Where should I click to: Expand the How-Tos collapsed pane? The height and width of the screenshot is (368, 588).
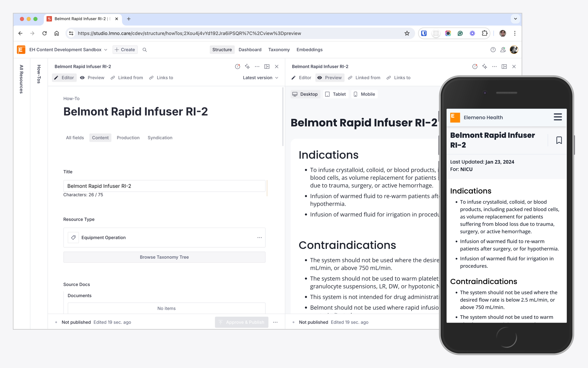click(x=39, y=74)
